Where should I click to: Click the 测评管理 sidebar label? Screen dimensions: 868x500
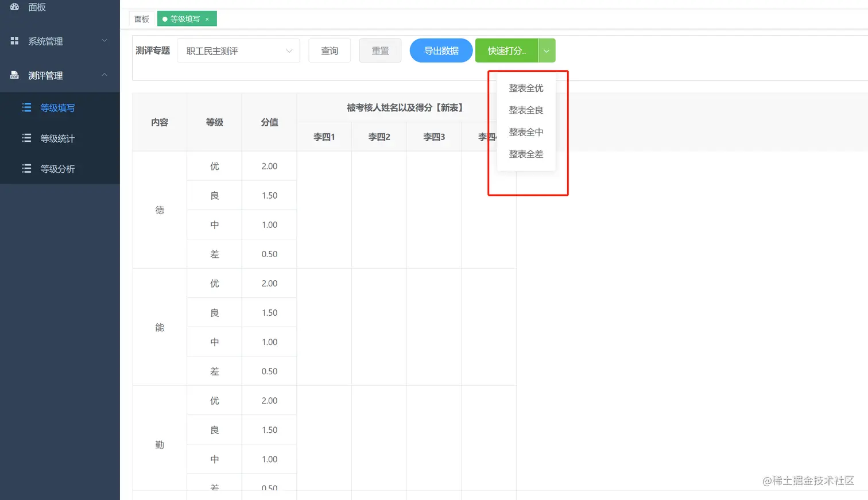(x=45, y=76)
